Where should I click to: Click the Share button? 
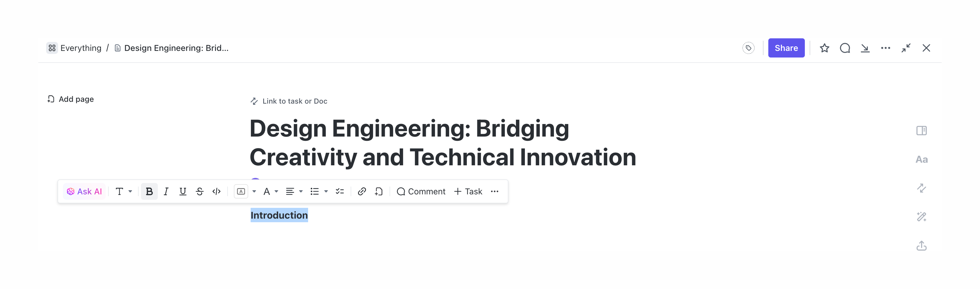(786, 48)
